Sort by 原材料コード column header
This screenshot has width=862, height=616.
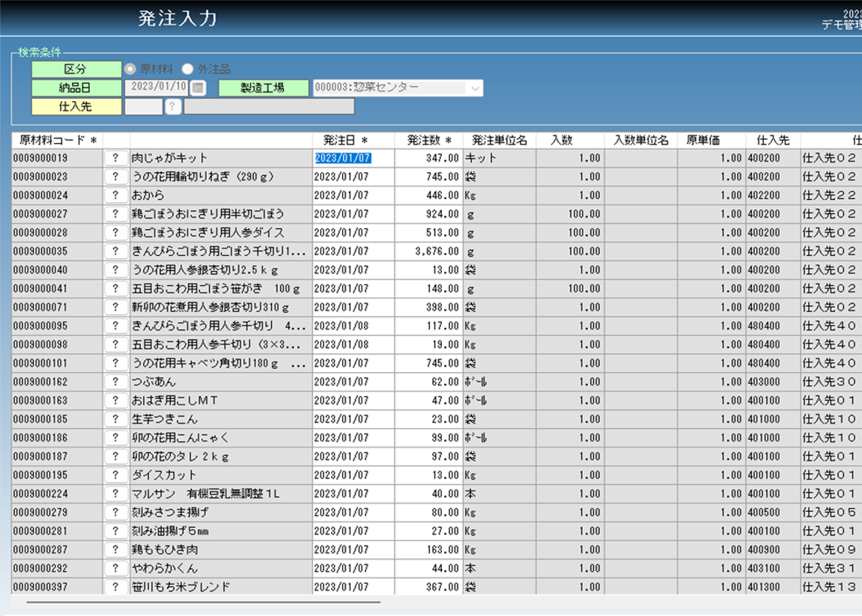tap(57, 141)
